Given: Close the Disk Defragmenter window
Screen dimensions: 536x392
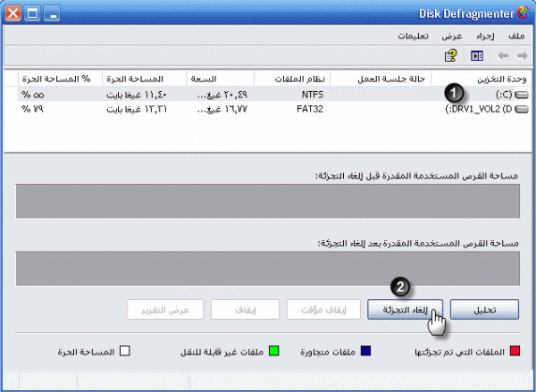Looking at the screenshot, I should 13,13.
